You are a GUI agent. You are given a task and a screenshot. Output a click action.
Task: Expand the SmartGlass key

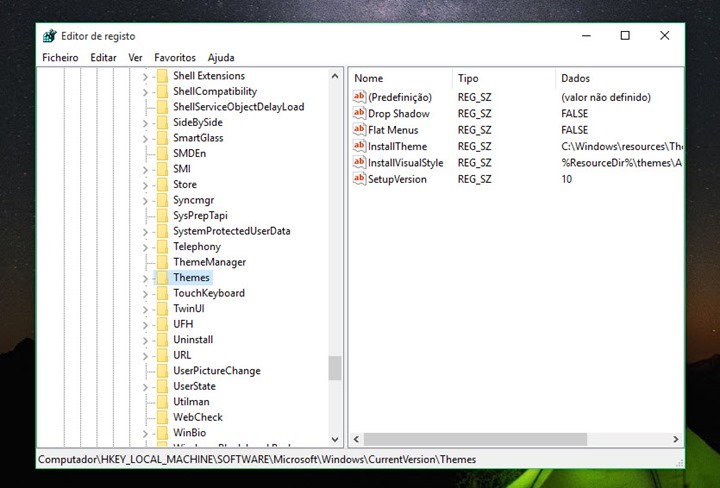145,139
